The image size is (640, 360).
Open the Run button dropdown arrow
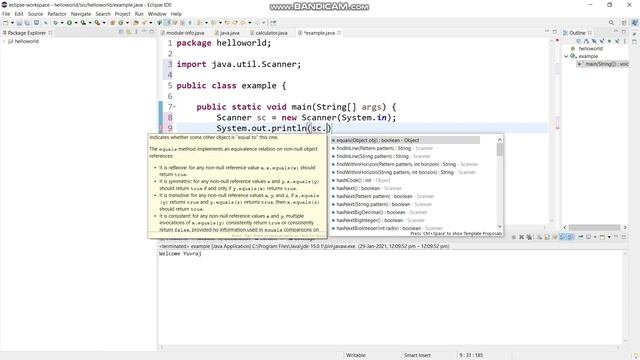pyautogui.click(x=76, y=23)
